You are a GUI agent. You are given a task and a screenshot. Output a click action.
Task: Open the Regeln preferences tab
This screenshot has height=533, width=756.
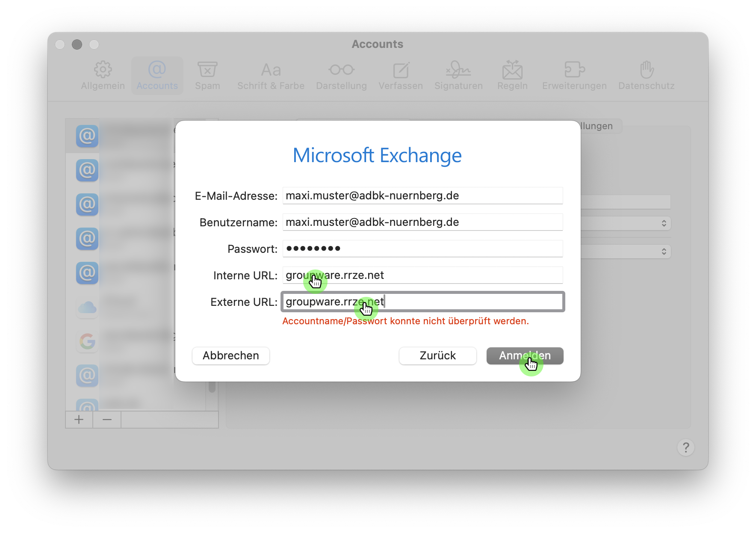pos(512,76)
